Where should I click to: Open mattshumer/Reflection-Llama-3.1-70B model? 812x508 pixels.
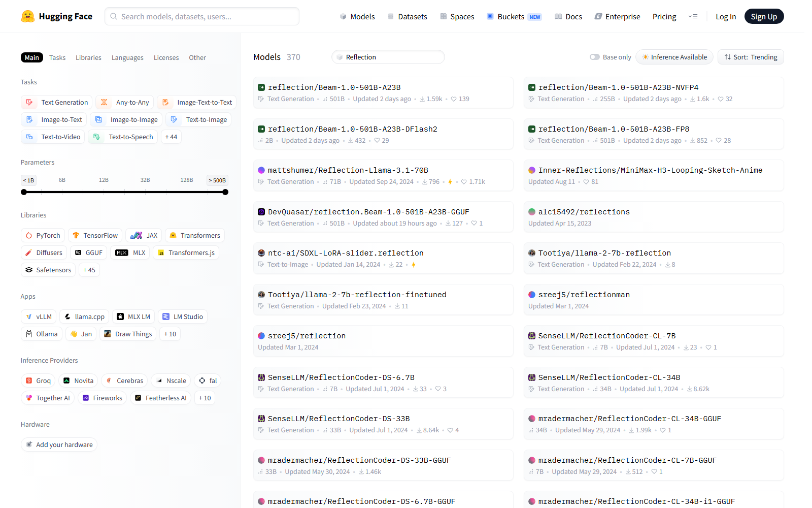pyautogui.click(x=383, y=175)
